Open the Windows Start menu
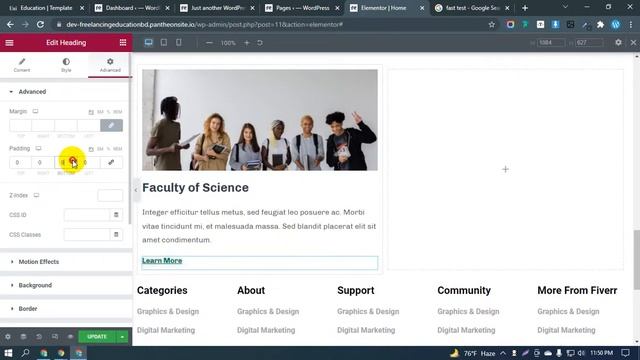This screenshot has height=360, width=640. point(8,353)
